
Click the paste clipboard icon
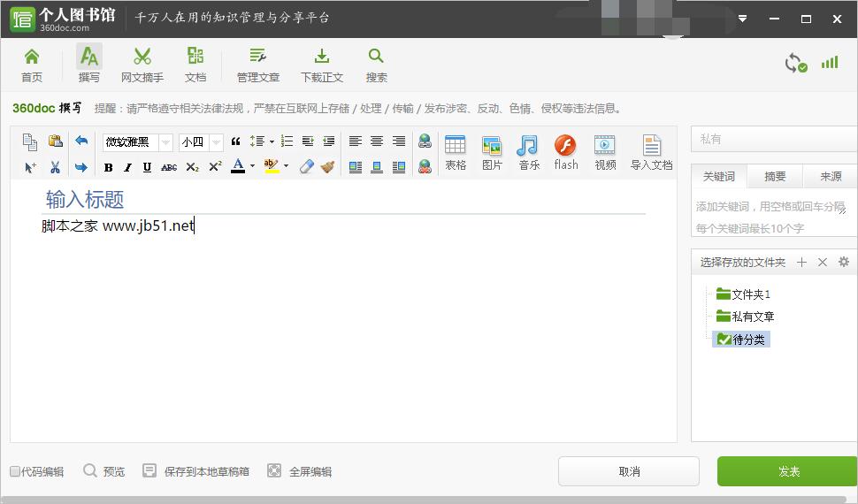tap(55, 141)
